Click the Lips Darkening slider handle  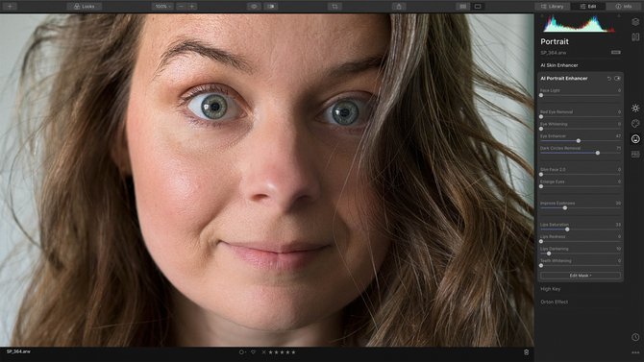click(x=549, y=253)
